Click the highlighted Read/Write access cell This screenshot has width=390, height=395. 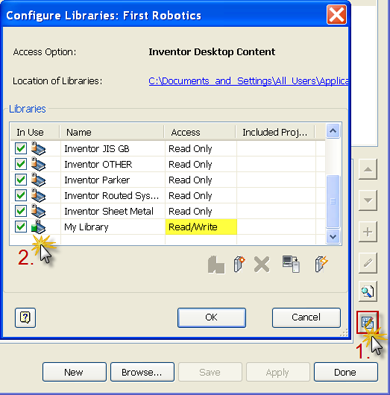coord(201,227)
